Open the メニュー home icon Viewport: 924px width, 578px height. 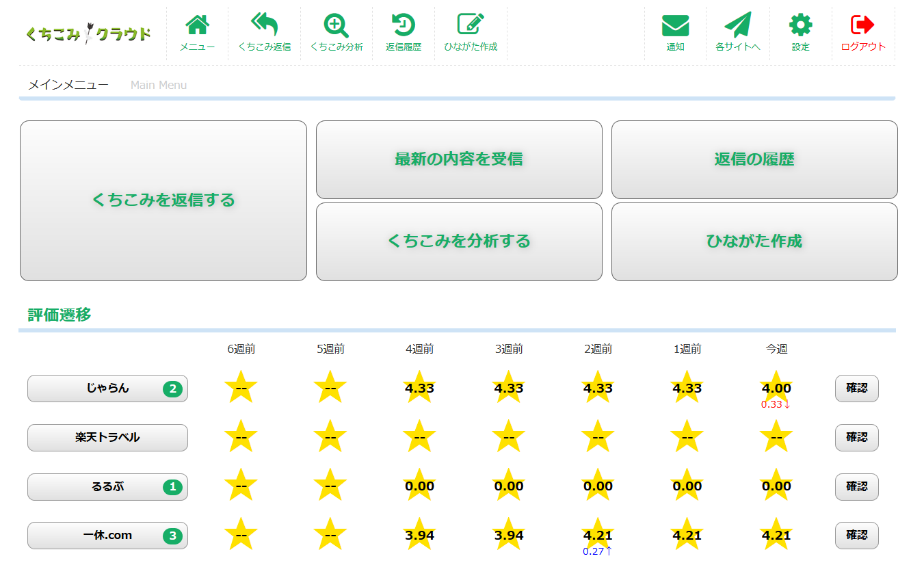[198, 25]
